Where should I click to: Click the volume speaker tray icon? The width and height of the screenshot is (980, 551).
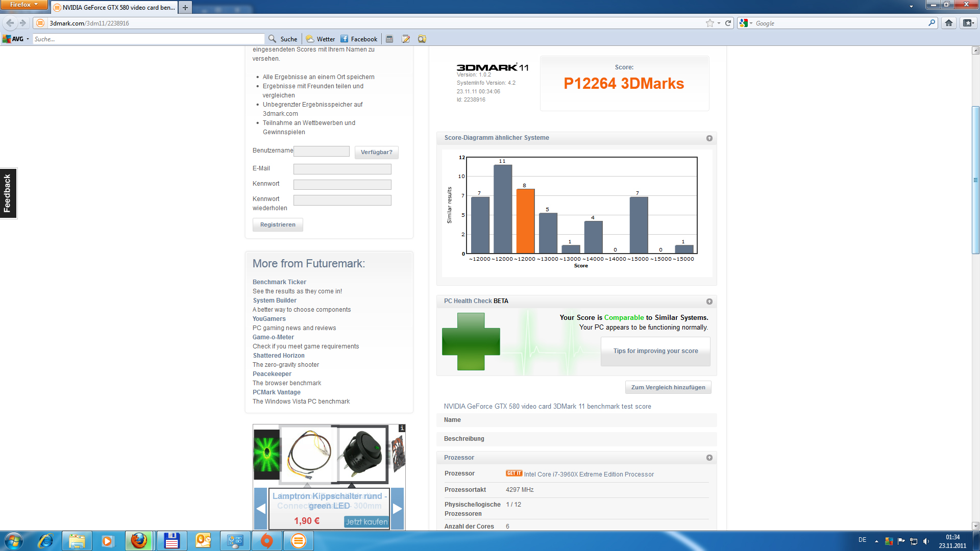coord(926,541)
